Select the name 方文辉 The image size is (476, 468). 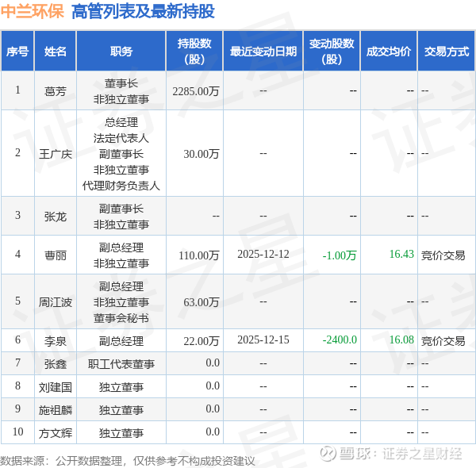coord(56,433)
